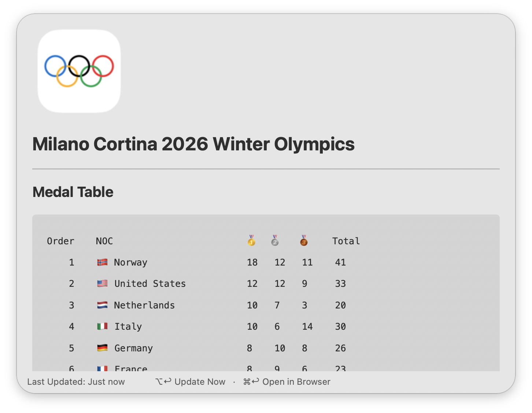Select the United States country name
This screenshot has width=532, height=413.
150,284
